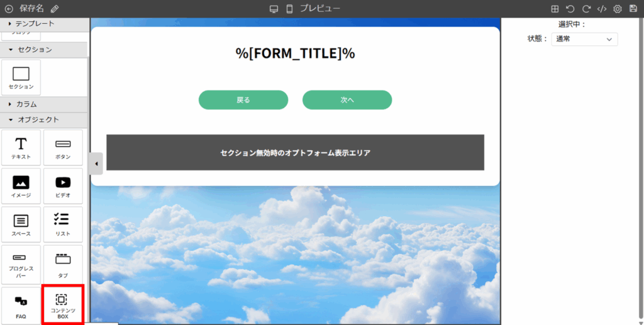Click the undo arrow icon
The height and width of the screenshot is (325, 644).
[x=570, y=9]
